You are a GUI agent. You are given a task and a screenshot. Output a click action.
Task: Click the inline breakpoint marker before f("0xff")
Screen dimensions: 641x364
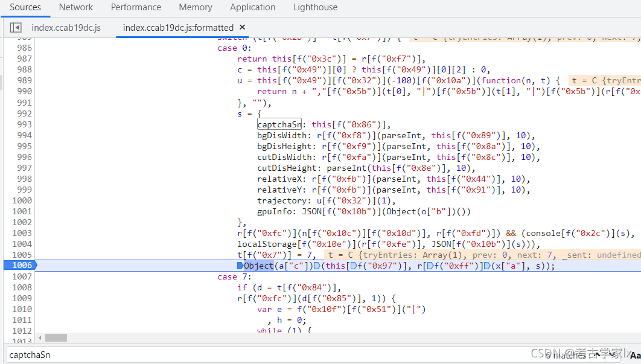pyautogui.click(x=430, y=266)
